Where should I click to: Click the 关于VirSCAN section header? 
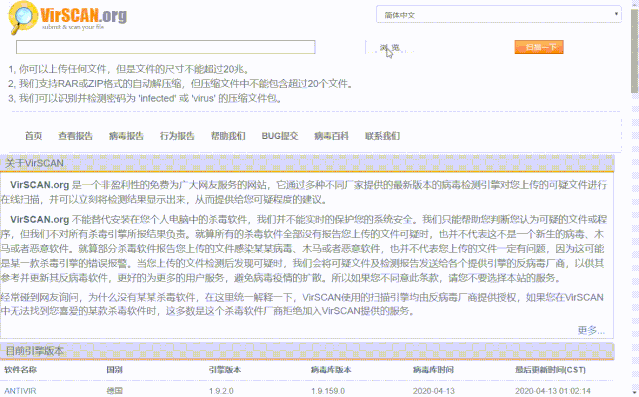pos(307,163)
